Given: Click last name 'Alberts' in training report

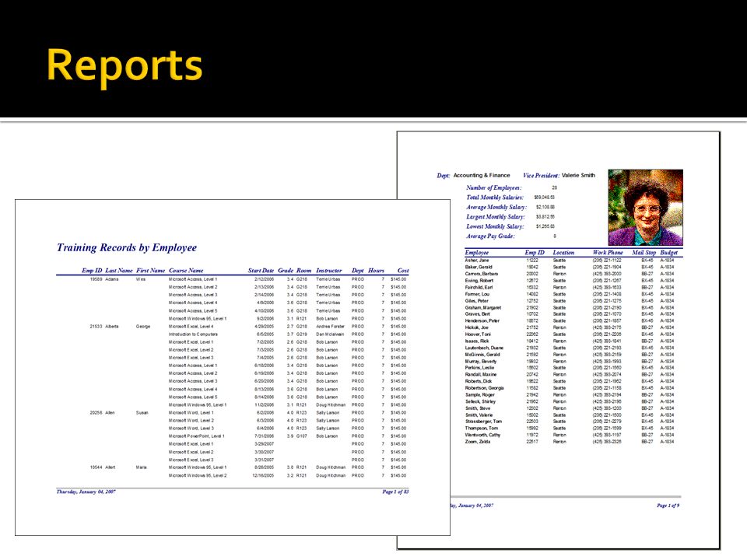Looking at the screenshot, I should click(x=112, y=327).
